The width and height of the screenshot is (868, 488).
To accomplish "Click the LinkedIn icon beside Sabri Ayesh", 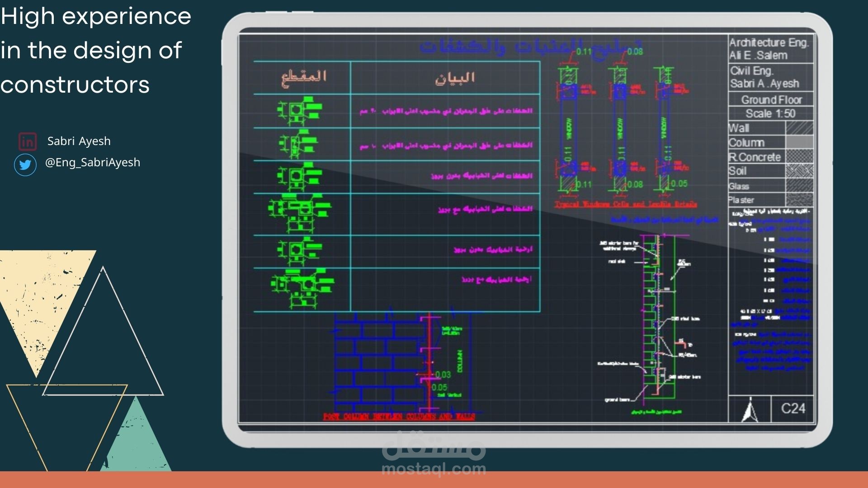I will pos(27,141).
